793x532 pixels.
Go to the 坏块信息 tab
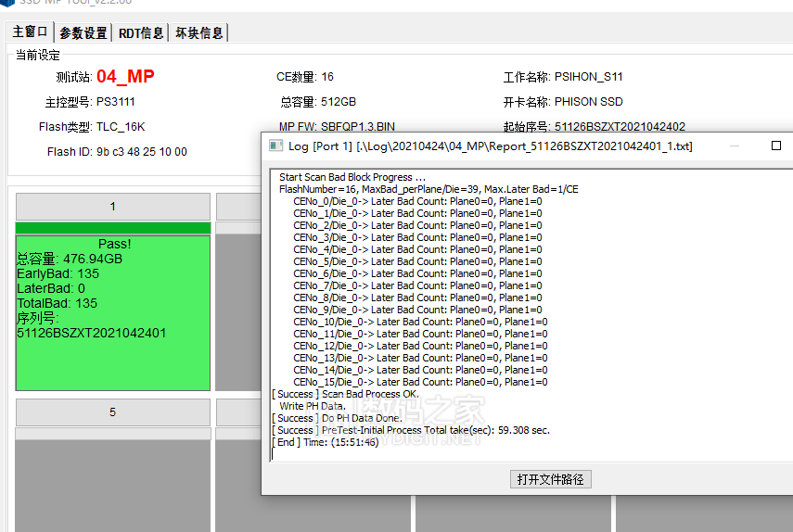click(199, 33)
